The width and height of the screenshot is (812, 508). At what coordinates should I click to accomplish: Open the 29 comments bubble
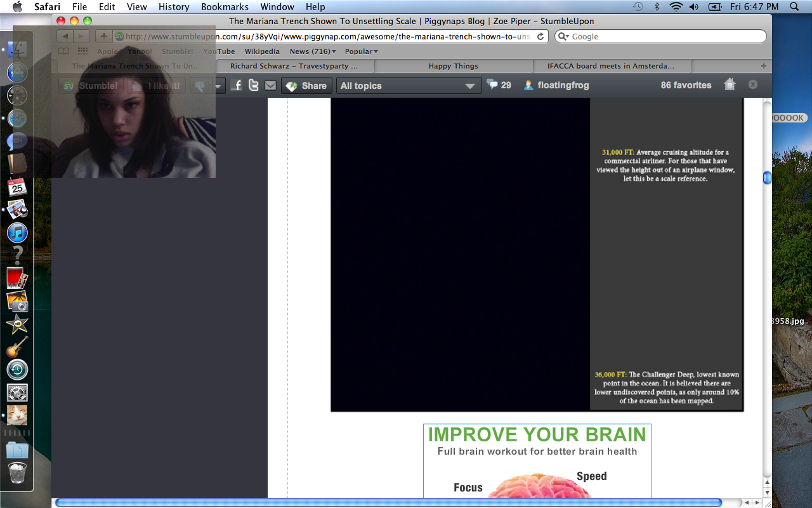click(499, 84)
